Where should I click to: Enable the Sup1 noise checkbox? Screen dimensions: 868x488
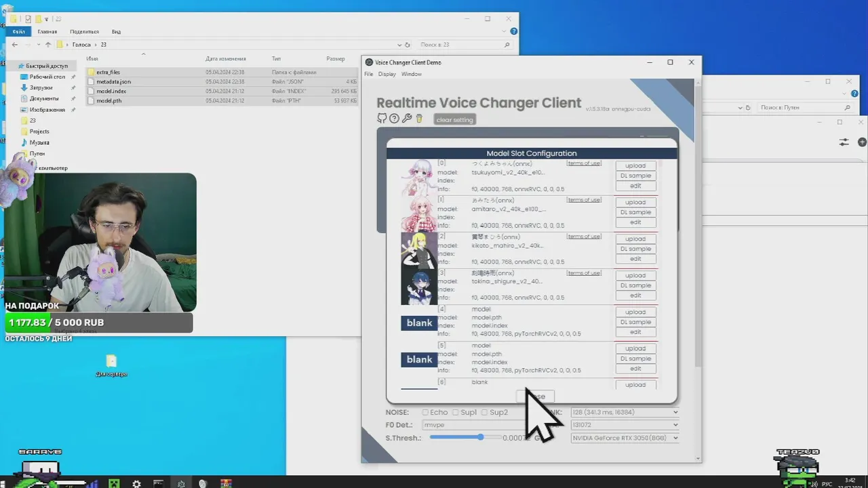456,412
